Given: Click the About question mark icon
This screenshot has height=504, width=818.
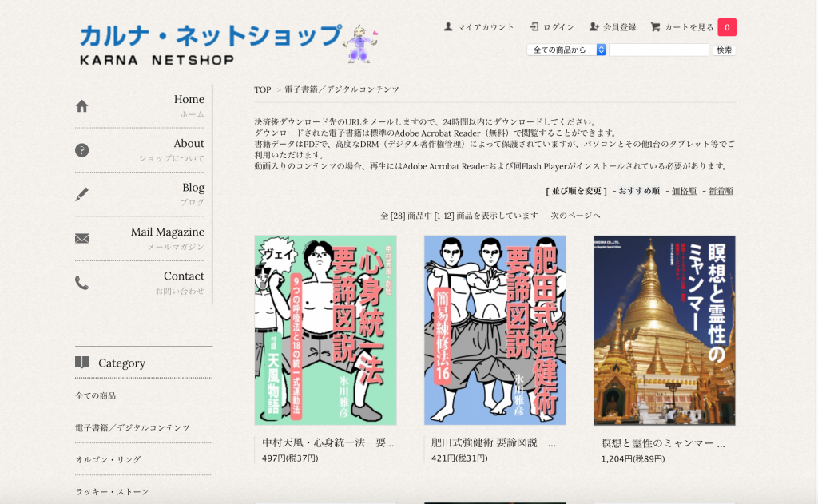Looking at the screenshot, I should 81,150.
